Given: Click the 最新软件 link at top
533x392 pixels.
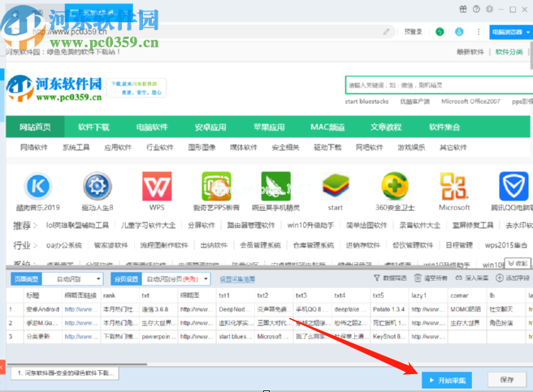Looking at the screenshot, I should pyautogui.click(x=470, y=52).
